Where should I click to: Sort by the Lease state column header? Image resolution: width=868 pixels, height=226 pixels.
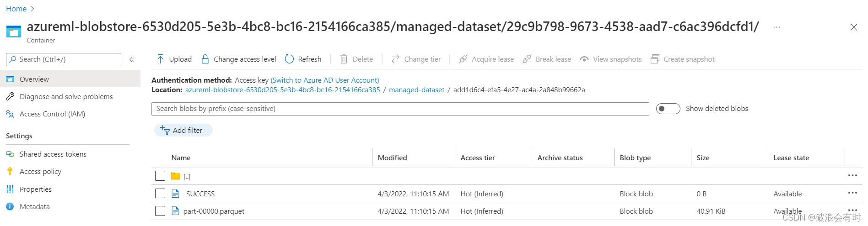(791, 158)
